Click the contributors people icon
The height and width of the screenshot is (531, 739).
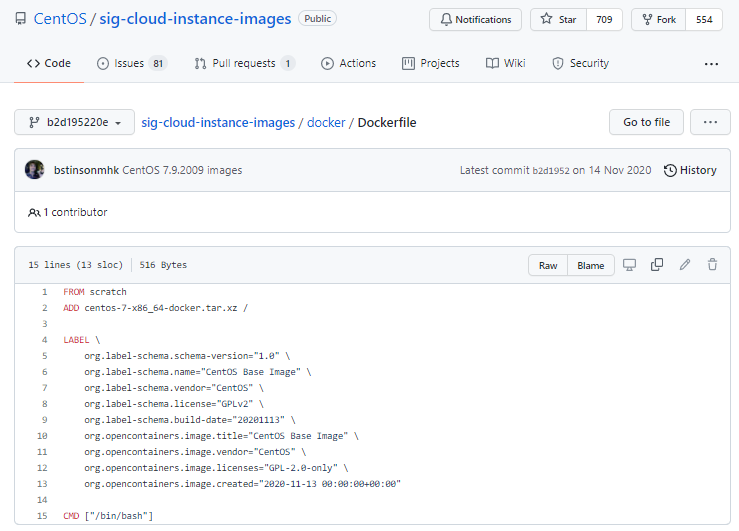click(34, 212)
